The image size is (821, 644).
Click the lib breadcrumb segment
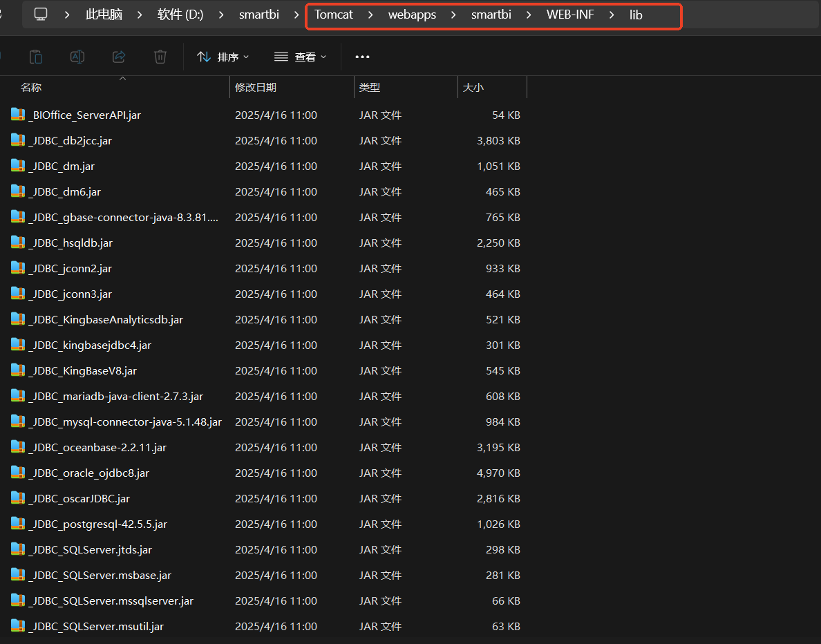636,15
